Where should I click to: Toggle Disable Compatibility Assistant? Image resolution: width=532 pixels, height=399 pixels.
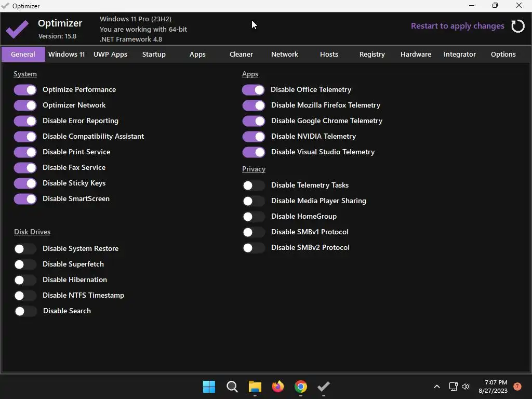(25, 137)
